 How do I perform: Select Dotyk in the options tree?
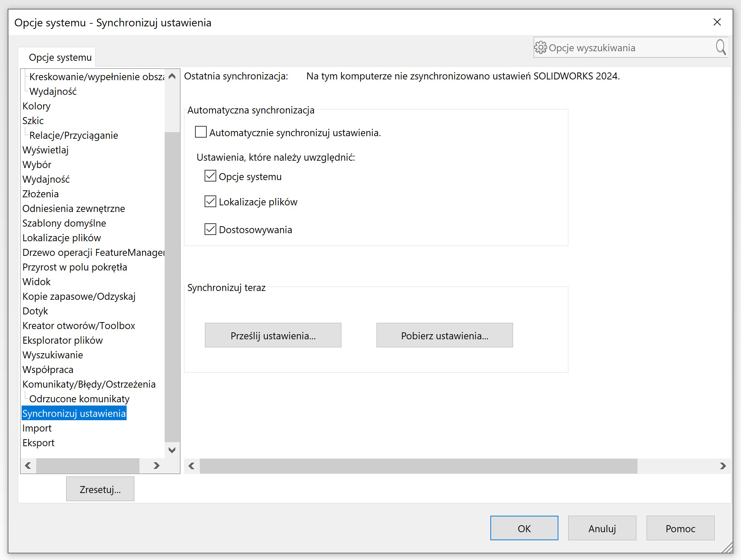point(35,311)
